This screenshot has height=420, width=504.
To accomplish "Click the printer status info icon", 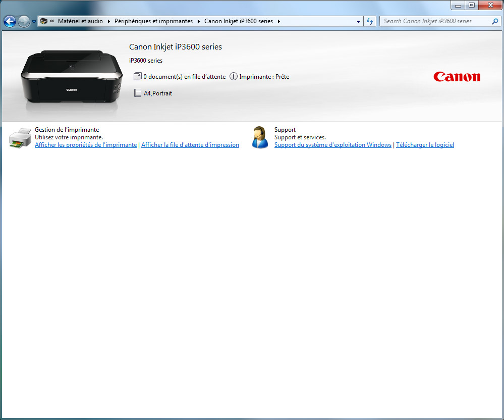I will 234,77.
